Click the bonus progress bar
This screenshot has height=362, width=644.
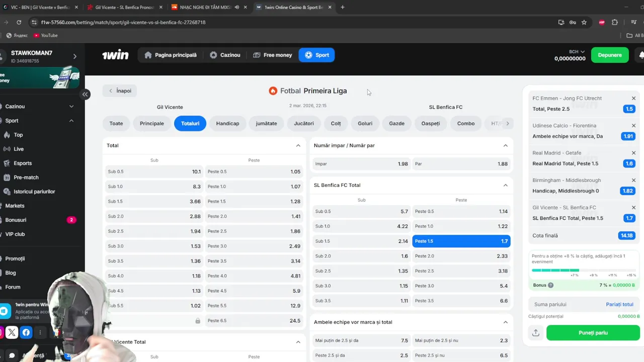point(584,270)
